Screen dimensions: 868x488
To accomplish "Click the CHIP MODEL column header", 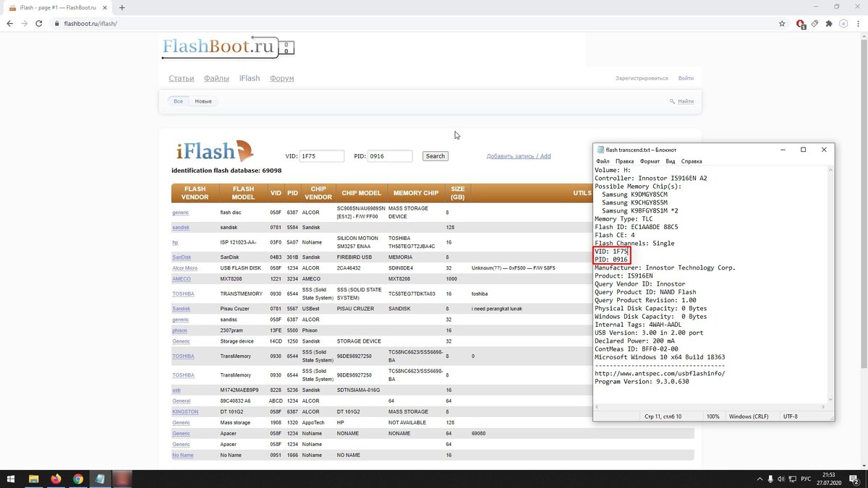I will 361,193.
